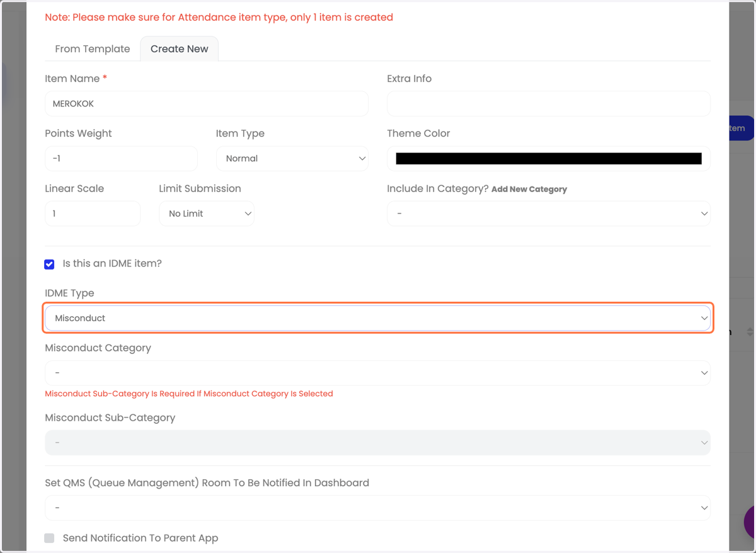Viewport: 756px width, 553px height.
Task: Click the Points Weight input field
Action: pos(121,159)
